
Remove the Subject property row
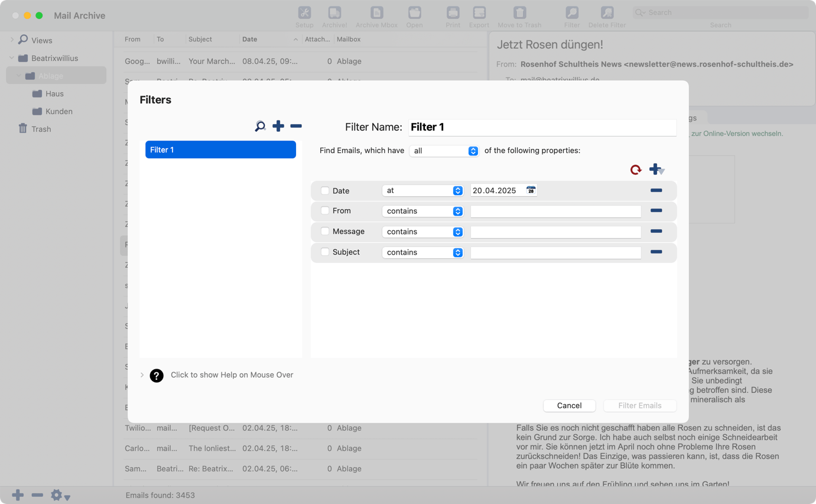point(656,252)
